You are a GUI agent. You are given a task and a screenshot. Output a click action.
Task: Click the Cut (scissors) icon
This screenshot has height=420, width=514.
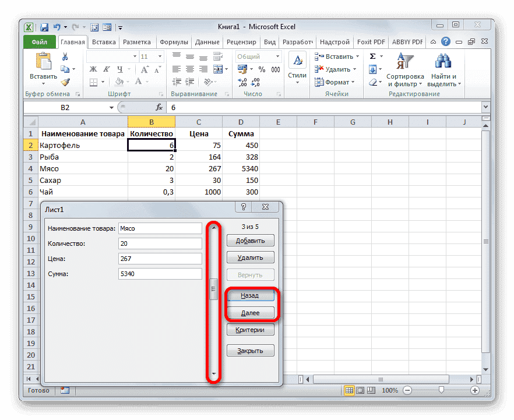pos(65,56)
